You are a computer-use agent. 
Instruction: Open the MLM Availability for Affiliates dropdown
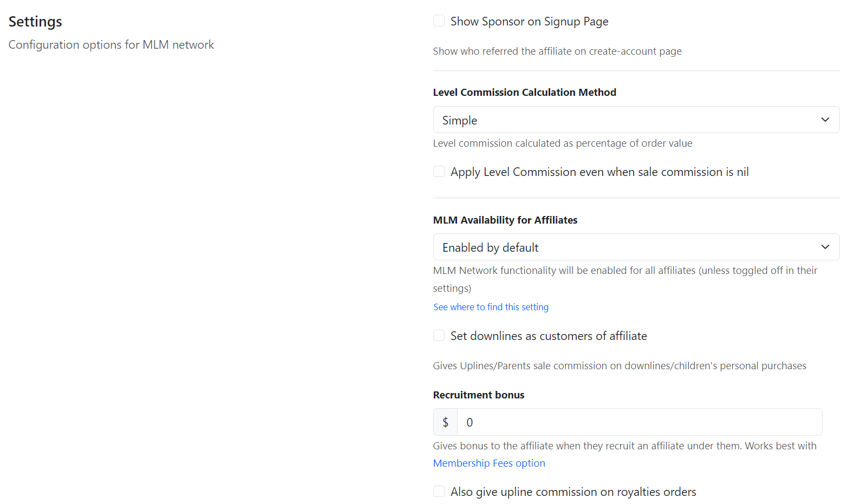(628, 247)
